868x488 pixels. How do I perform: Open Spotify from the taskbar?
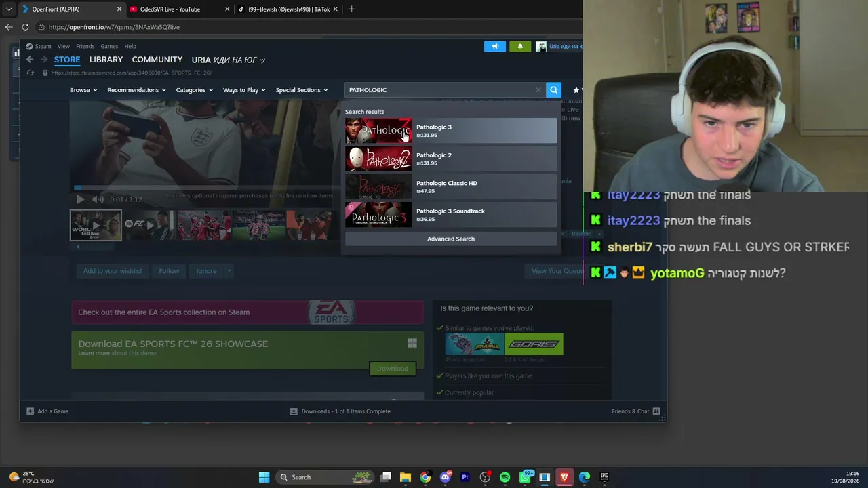click(x=505, y=477)
